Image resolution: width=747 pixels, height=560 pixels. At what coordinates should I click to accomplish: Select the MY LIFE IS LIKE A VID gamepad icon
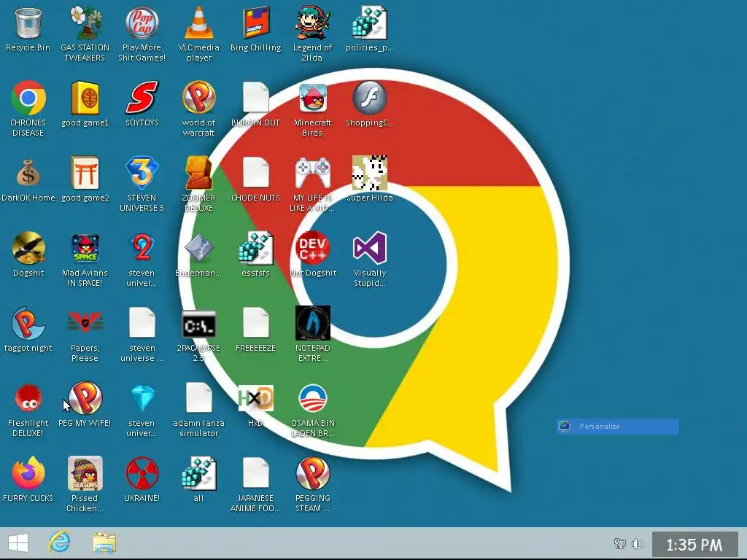pos(312,172)
